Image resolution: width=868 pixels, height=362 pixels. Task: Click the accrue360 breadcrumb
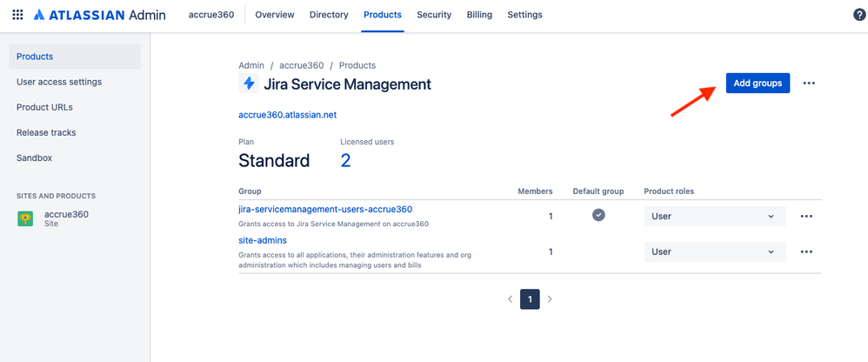tap(302, 65)
